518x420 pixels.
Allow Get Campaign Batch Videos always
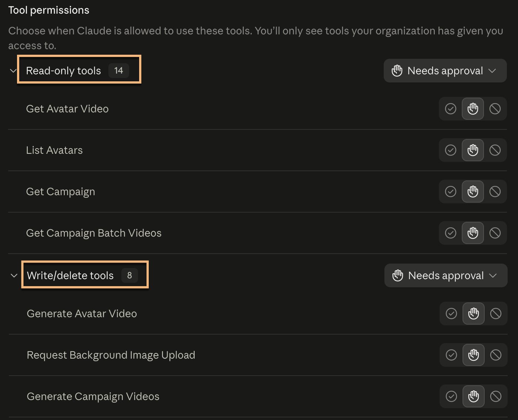pyautogui.click(x=451, y=233)
